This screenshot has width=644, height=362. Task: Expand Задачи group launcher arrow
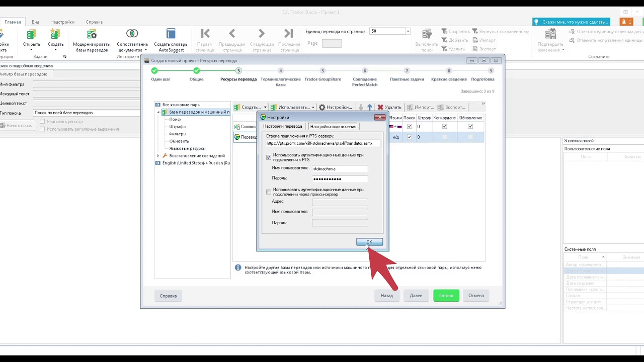point(64,57)
